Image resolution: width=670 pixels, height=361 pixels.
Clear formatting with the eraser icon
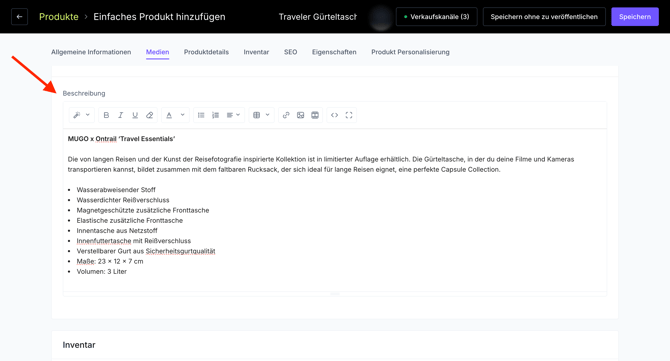tap(150, 115)
